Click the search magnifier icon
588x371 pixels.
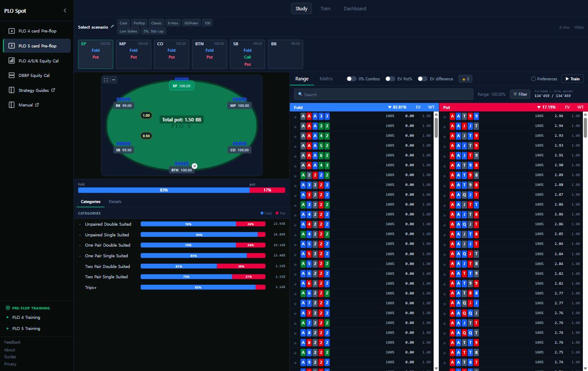[301, 94]
